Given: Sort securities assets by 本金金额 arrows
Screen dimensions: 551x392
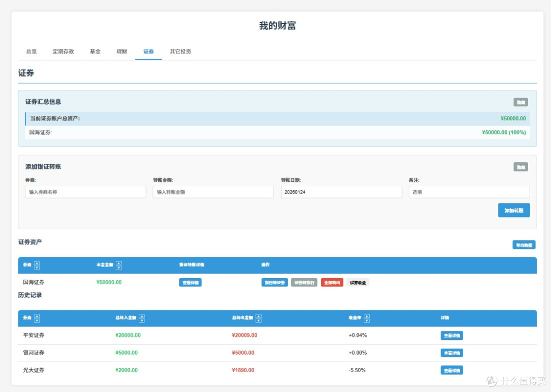Looking at the screenshot, I should [119, 265].
